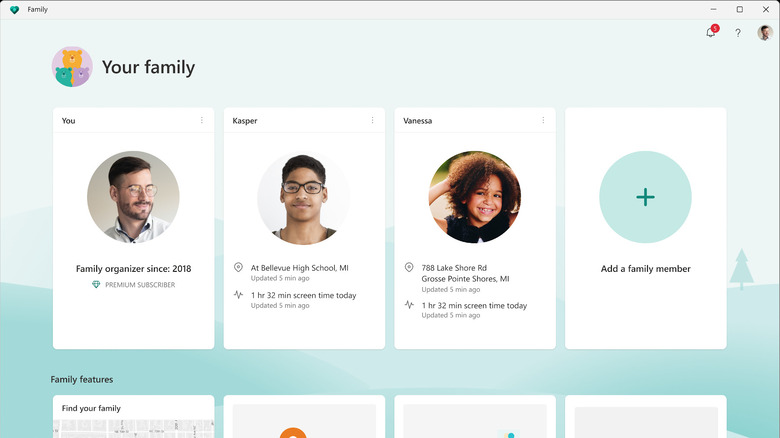Click the premium subscriber diamond icon
780x438 pixels.
(96, 284)
